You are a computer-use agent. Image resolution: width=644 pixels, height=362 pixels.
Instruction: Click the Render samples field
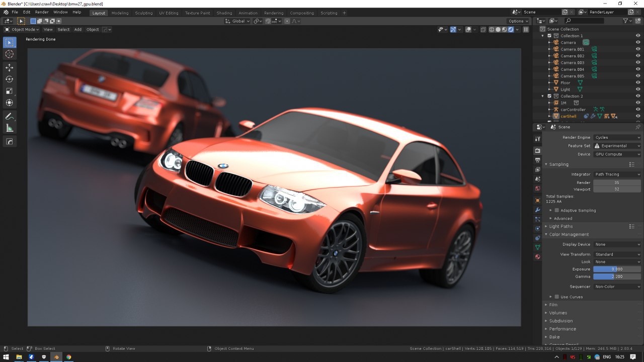[x=617, y=183]
